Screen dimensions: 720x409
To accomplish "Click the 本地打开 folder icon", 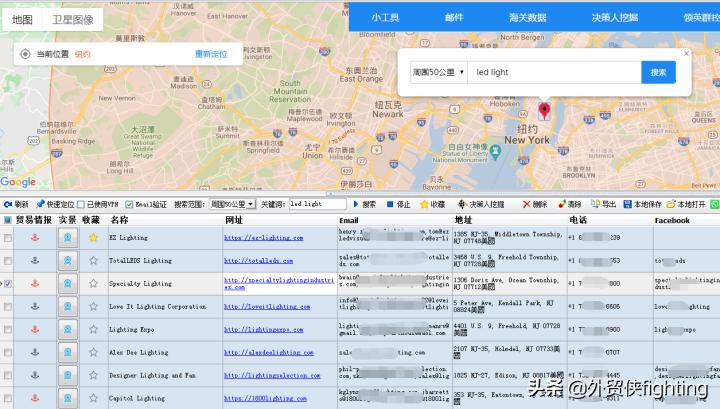I will [671, 204].
